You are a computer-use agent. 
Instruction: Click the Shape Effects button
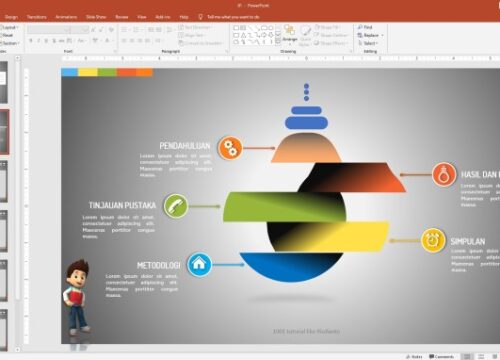[331, 43]
